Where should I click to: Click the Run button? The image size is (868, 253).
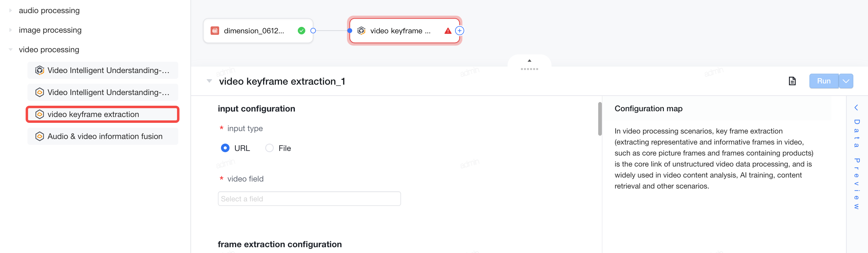823,81
